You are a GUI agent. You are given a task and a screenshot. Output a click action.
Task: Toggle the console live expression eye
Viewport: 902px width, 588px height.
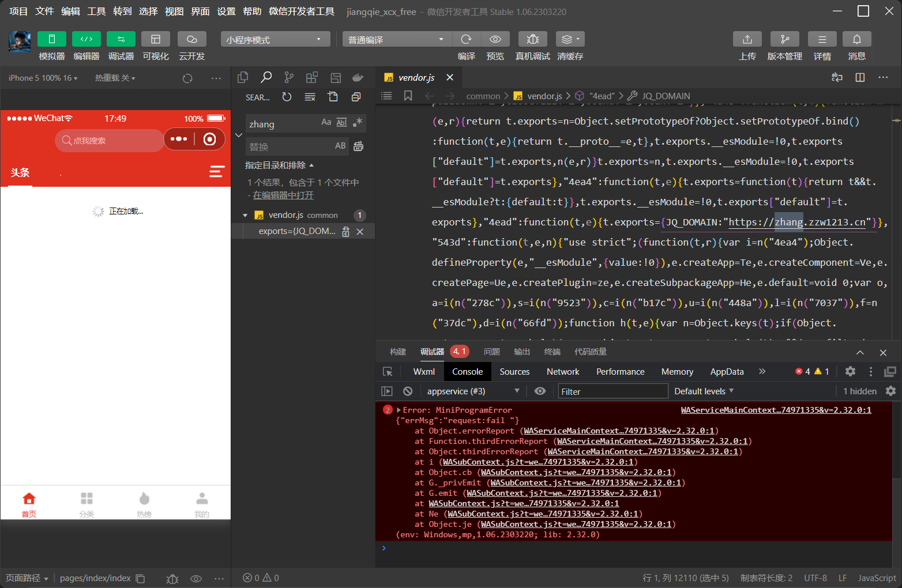coord(540,391)
